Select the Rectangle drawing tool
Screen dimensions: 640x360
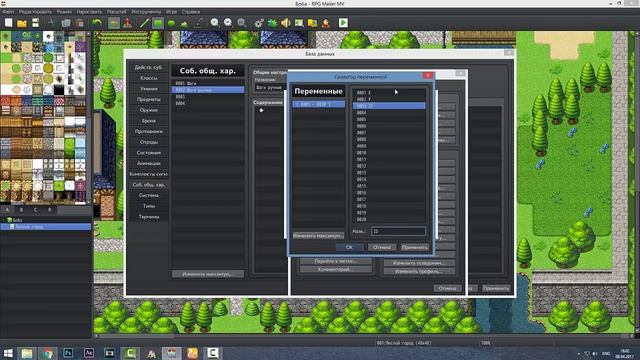tap(158, 23)
